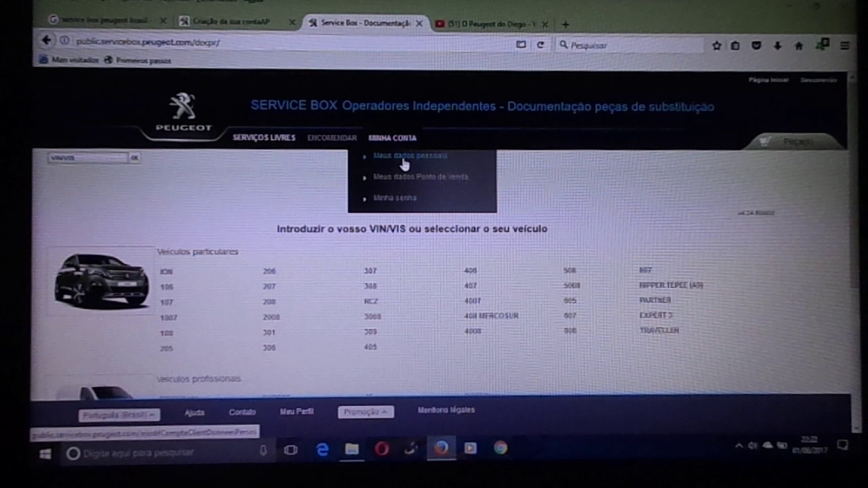
Task: Select the ION vehicle model
Action: coord(166,272)
